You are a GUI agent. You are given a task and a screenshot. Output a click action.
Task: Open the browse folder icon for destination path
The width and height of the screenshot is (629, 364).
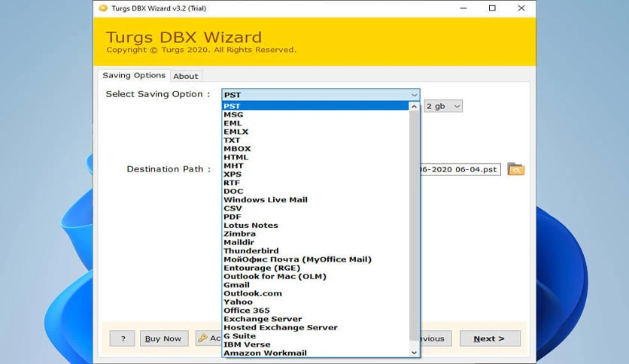pos(515,169)
